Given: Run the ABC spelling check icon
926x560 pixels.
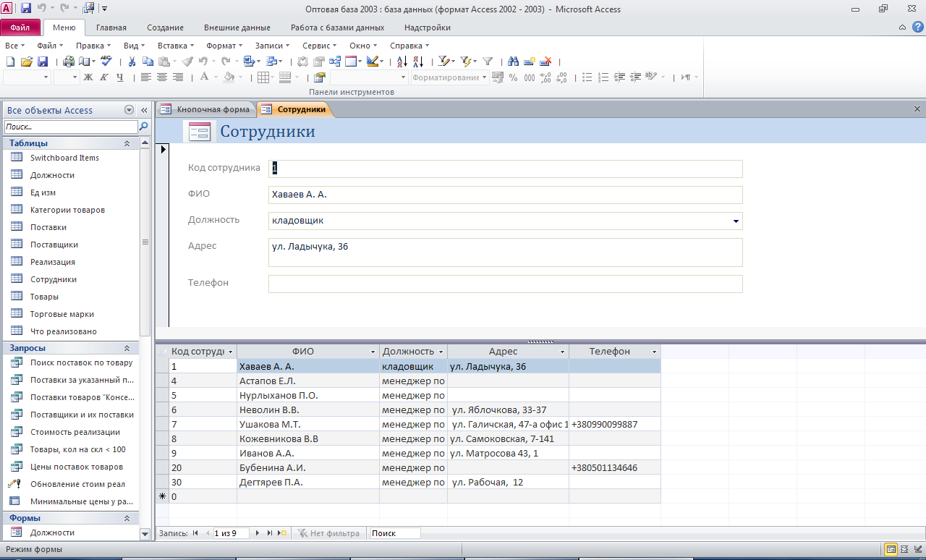Looking at the screenshot, I should tap(106, 61).
